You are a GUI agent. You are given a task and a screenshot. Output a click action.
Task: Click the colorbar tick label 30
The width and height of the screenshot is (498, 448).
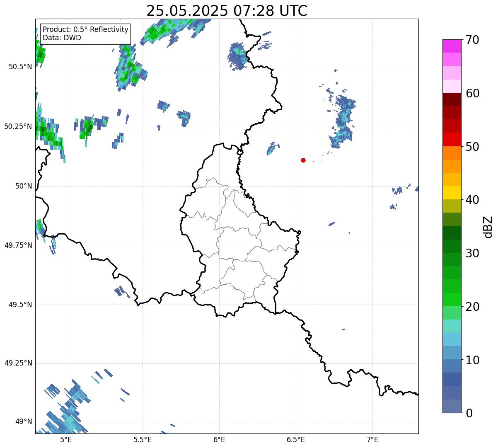coord(473,253)
